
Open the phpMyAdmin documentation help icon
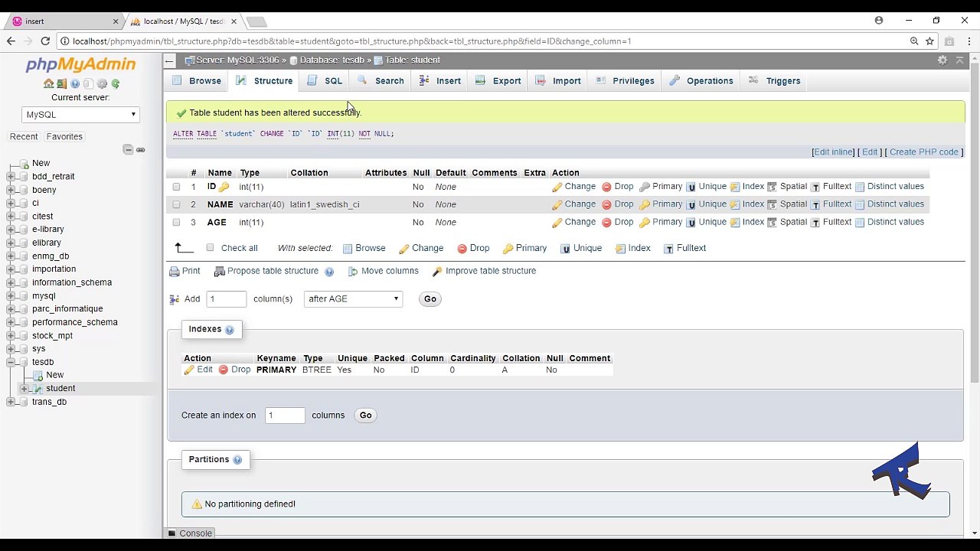(75, 83)
